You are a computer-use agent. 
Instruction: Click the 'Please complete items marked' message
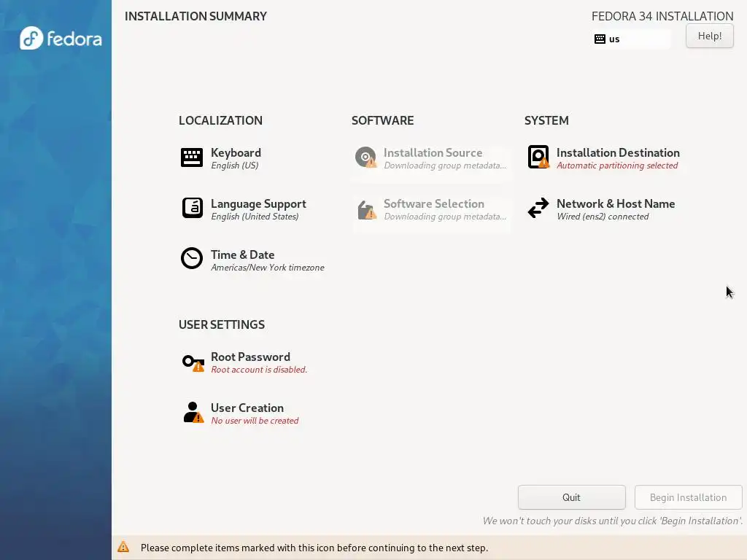click(314, 548)
